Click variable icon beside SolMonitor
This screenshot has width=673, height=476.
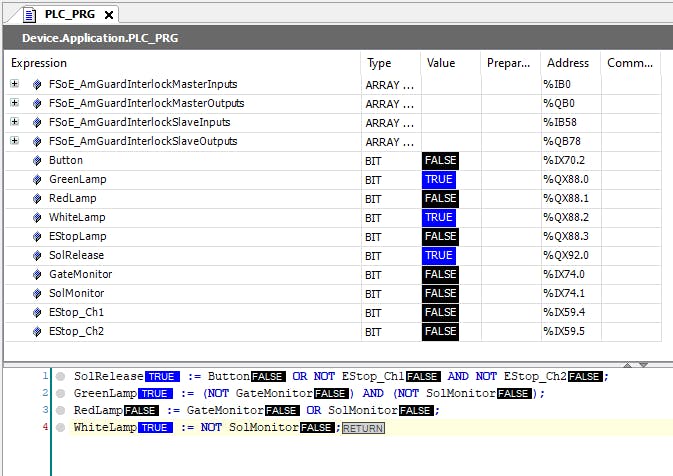37,293
